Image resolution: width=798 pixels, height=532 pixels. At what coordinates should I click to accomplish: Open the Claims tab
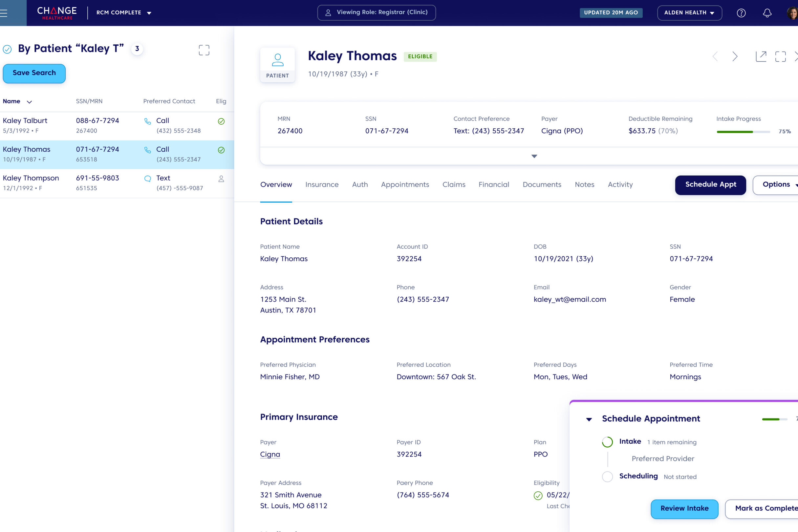pyautogui.click(x=454, y=184)
